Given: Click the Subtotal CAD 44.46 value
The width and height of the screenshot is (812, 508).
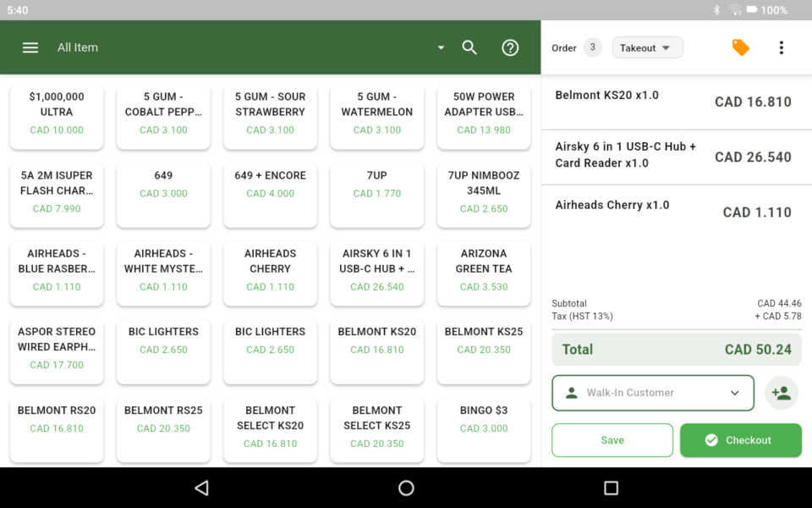Looking at the screenshot, I should [x=779, y=303].
